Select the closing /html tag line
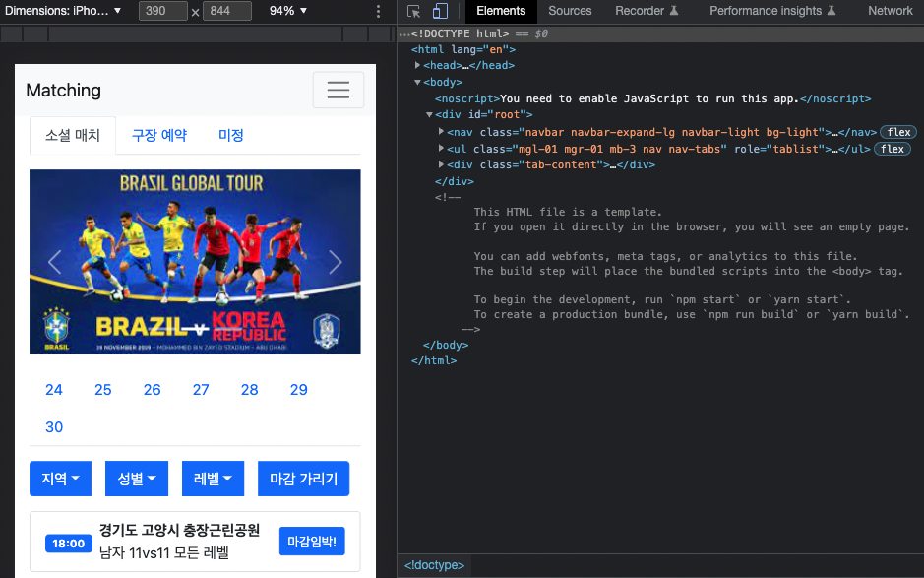The width and height of the screenshot is (924, 578). (x=434, y=360)
